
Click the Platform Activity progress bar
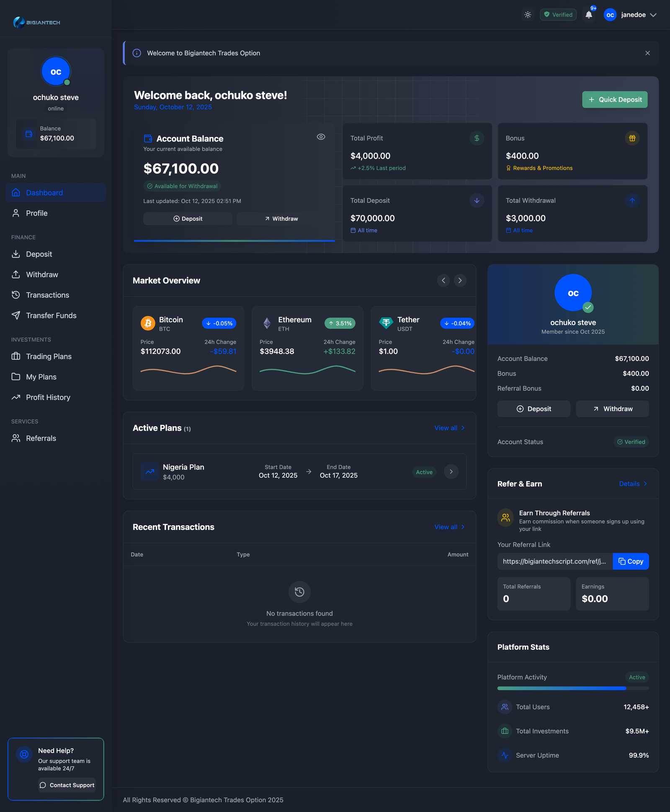point(573,689)
